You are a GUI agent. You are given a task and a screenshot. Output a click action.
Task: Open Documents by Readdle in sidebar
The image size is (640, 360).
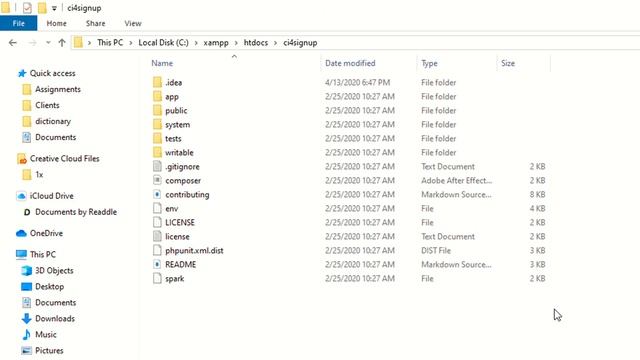click(x=76, y=212)
